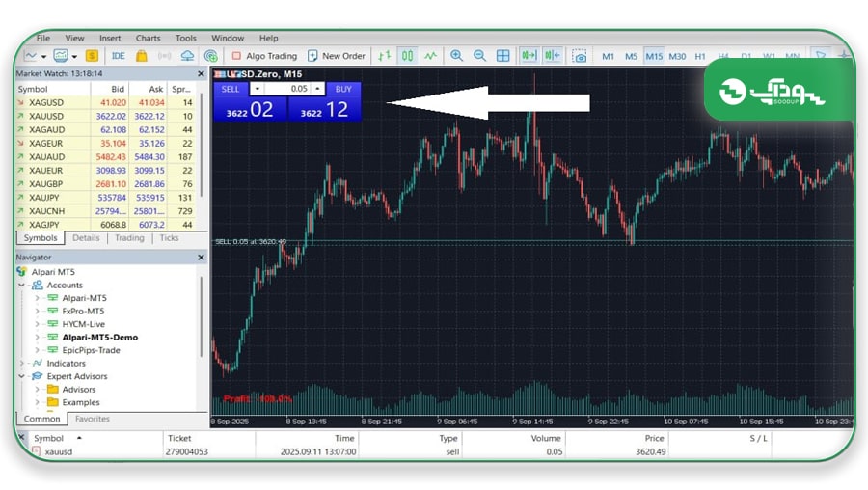Open the new chart line icon
Viewport: 868px width, 490px height.
pos(31,55)
